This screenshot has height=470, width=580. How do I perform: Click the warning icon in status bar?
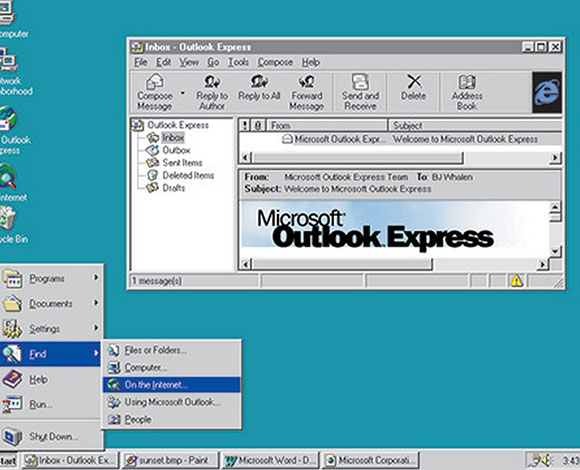[517, 281]
